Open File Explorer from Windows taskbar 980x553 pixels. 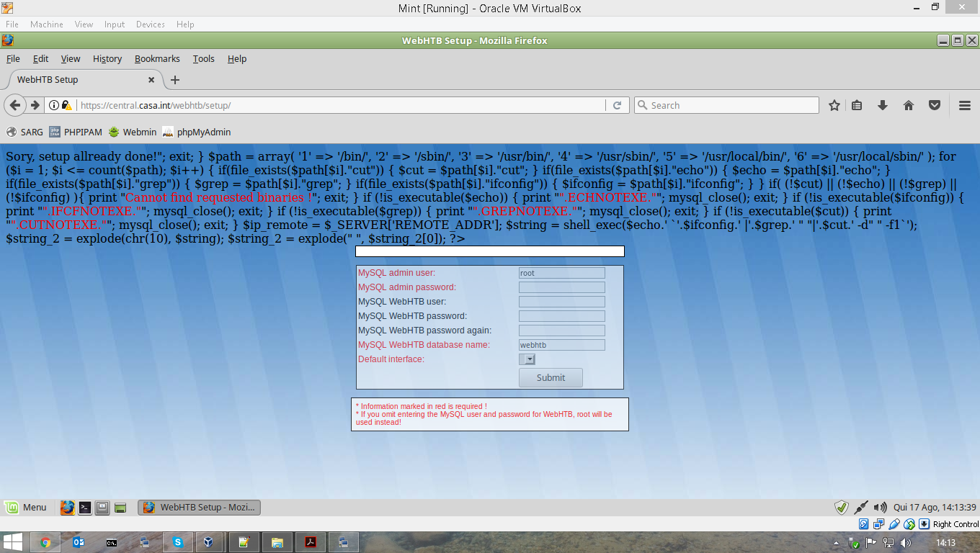(x=277, y=542)
